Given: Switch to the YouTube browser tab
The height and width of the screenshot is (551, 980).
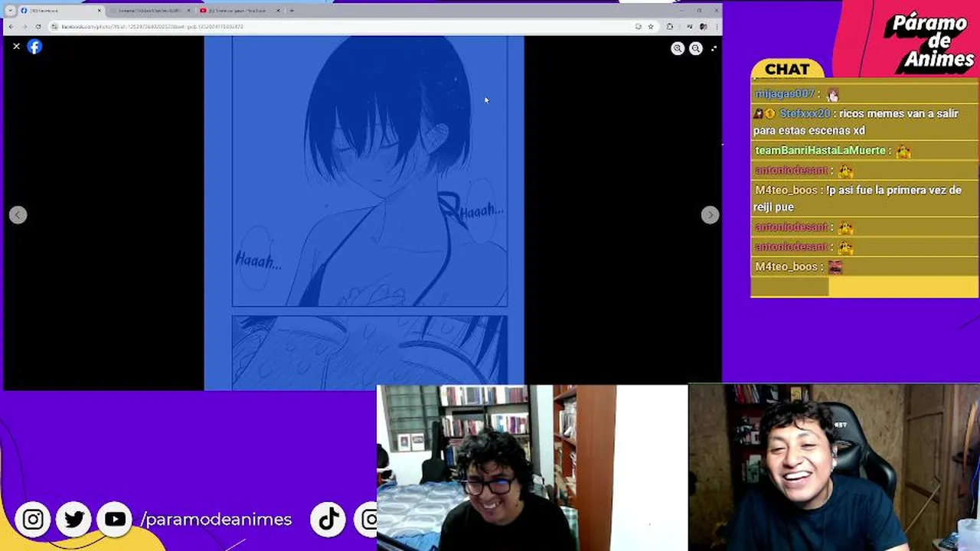Looking at the screenshot, I should (x=239, y=11).
